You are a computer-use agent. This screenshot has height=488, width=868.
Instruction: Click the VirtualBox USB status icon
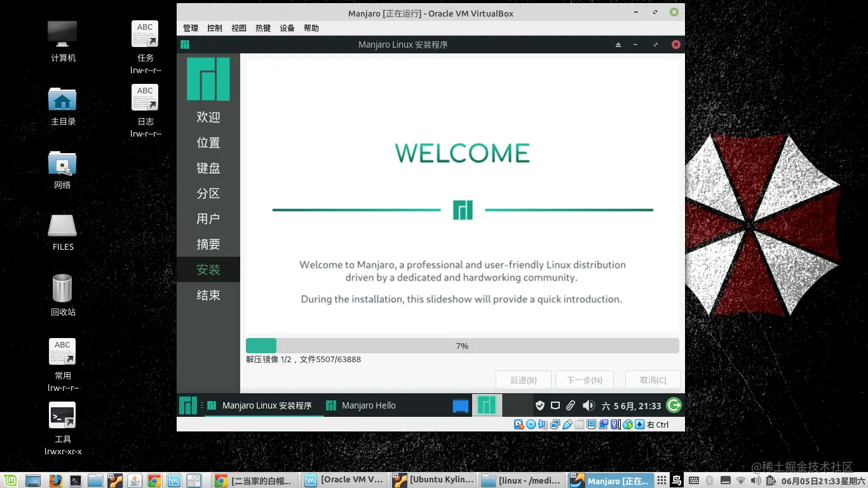[567, 424]
